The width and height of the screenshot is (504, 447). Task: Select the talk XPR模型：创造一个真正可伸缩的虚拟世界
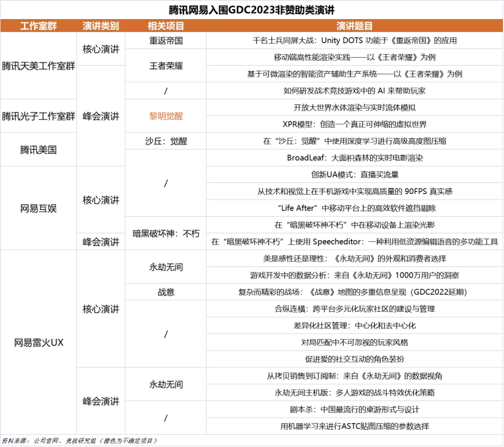pos(355,125)
